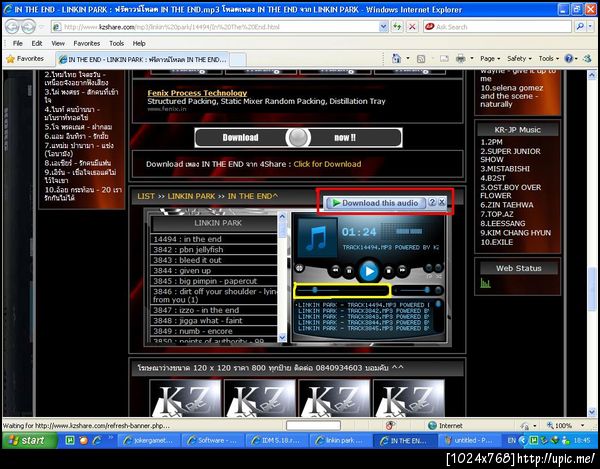Click the Download this audio button
The image size is (600, 469).
click(375, 203)
